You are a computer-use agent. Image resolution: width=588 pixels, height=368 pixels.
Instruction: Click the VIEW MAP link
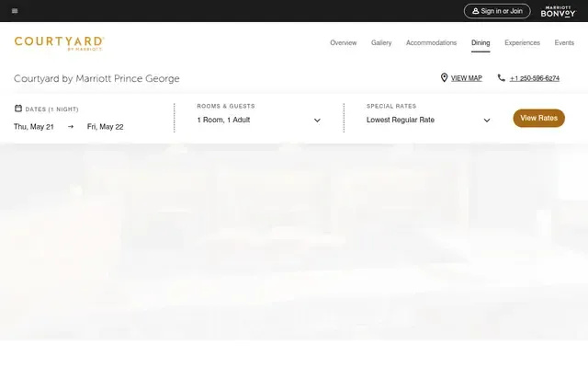467,78
